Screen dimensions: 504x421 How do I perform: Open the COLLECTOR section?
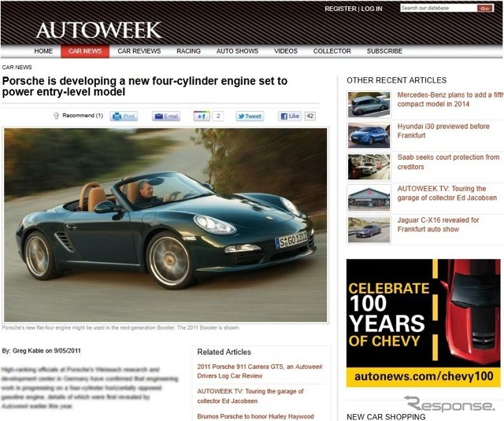(332, 51)
